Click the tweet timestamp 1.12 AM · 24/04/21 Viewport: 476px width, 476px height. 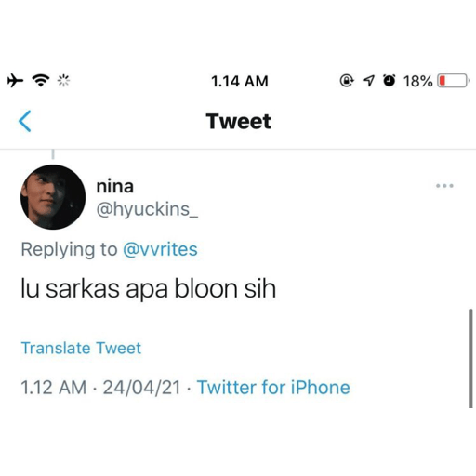click(100, 388)
